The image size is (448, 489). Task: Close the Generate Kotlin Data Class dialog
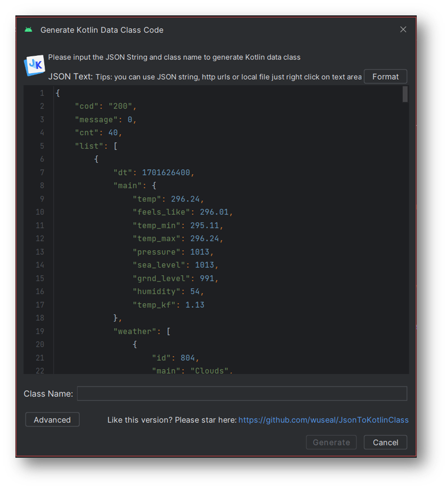pos(403,29)
